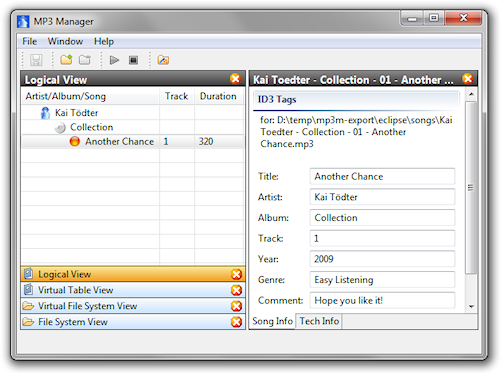Switch to the Virtual Table View bar
500x373 pixels.
[133, 290]
